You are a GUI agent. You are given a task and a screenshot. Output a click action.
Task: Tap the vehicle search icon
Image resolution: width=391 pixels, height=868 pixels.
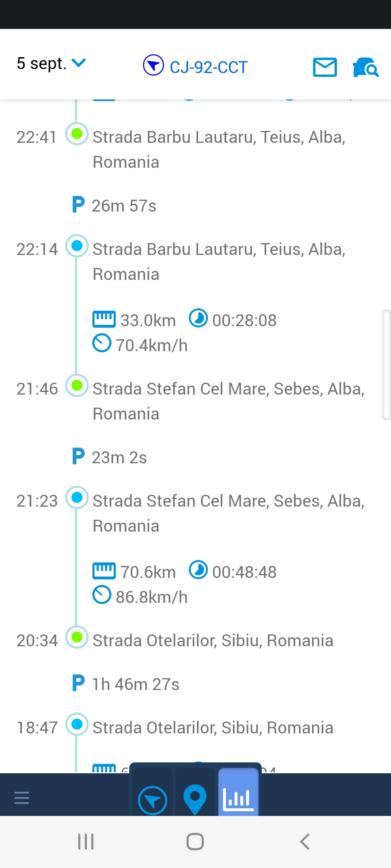coord(365,67)
